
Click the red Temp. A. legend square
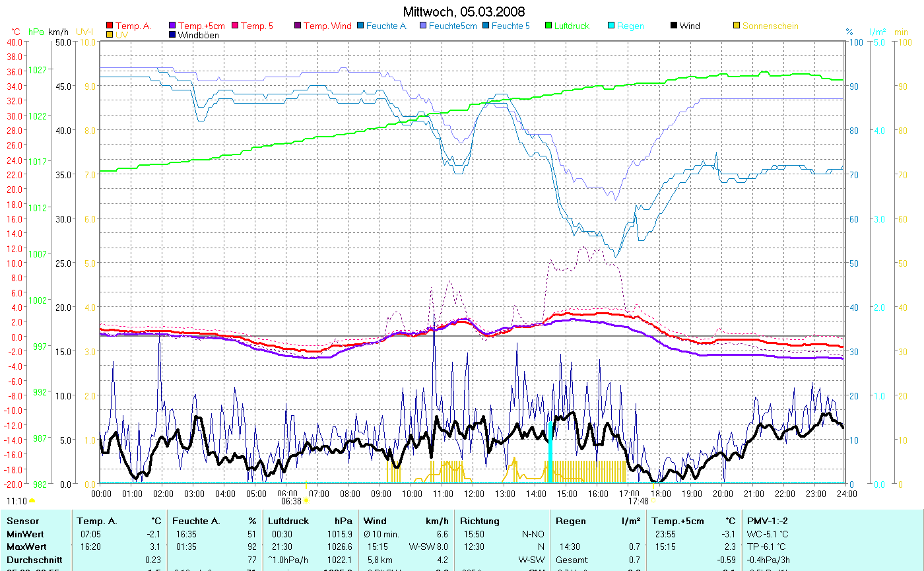click(x=110, y=26)
